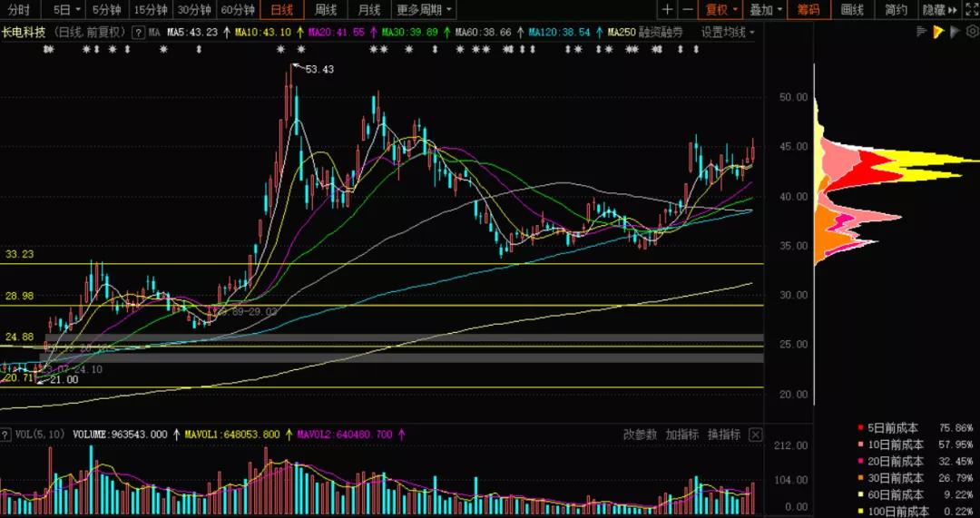This screenshot has height=518, width=980.
Task: Activate 画线 drawing tools
Action: tap(852, 9)
